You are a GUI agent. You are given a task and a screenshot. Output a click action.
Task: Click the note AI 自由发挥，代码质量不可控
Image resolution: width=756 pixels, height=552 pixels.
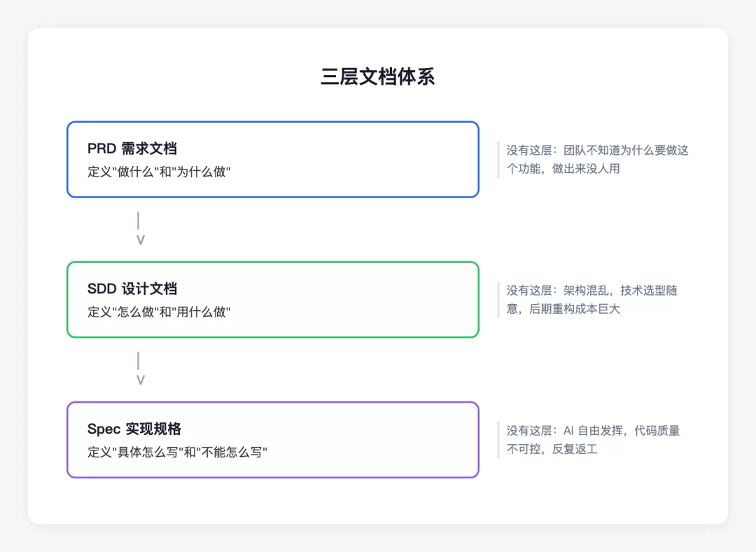click(593, 440)
